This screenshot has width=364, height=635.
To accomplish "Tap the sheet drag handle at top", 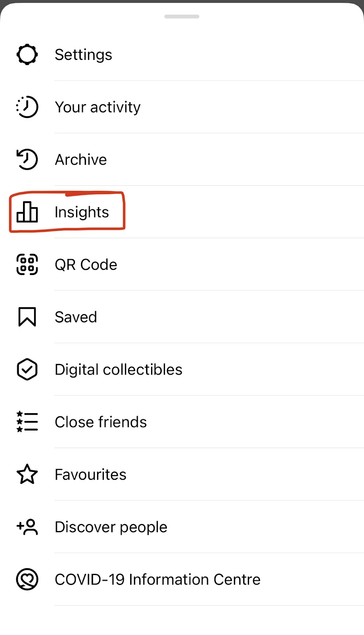I will [x=182, y=17].
